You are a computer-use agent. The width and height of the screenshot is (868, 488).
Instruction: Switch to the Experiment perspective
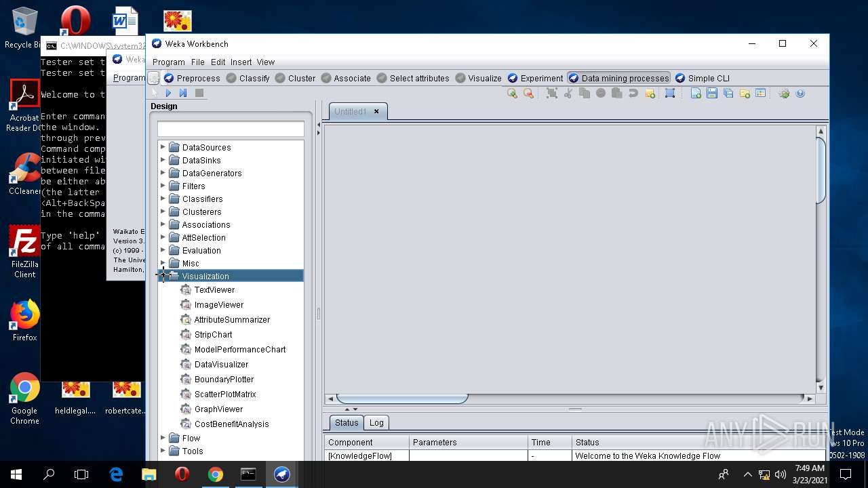tap(536, 78)
